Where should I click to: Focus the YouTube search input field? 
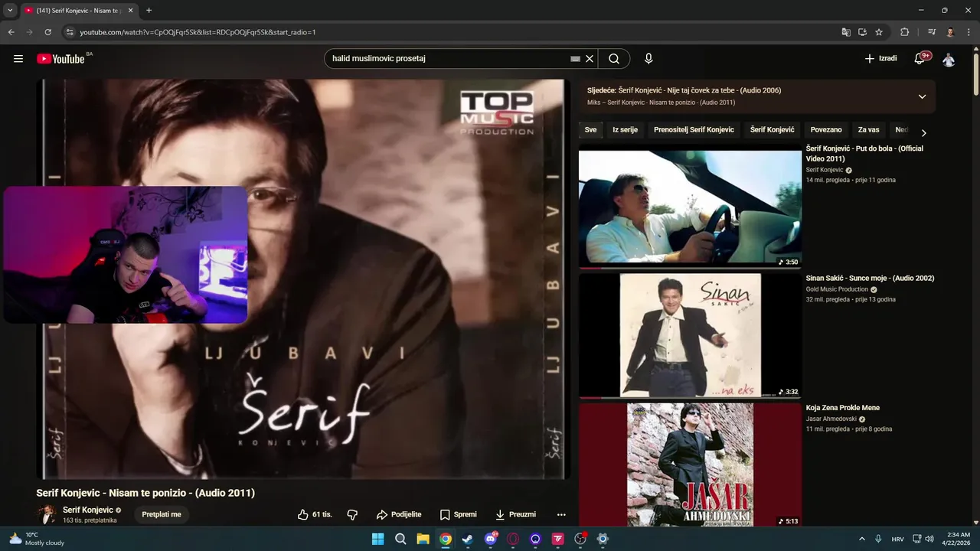(x=449, y=59)
